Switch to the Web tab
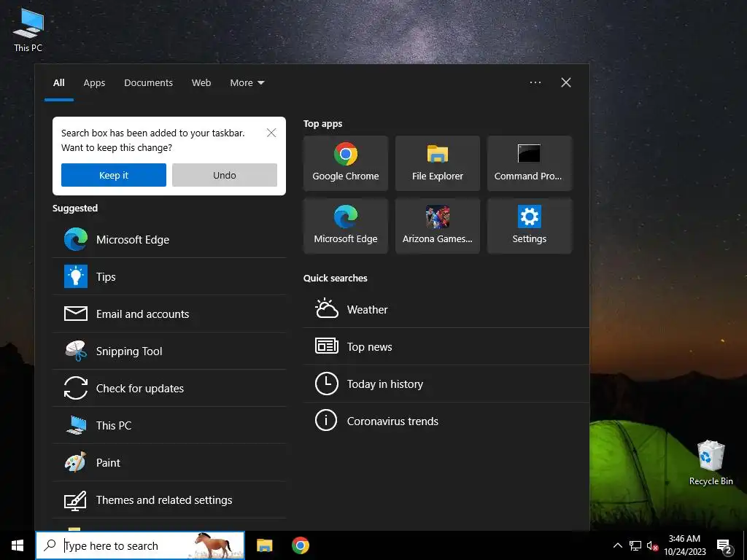Viewport: 747px width, 560px height. click(x=201, y=83)
